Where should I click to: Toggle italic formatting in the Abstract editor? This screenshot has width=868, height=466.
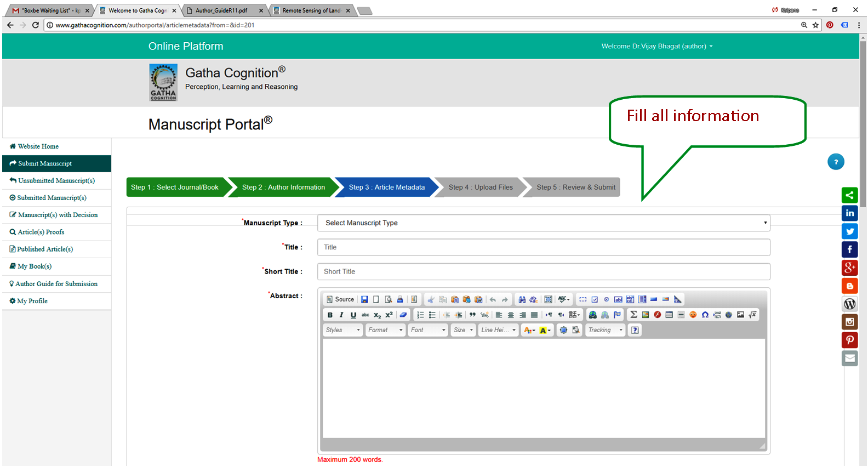341,315
